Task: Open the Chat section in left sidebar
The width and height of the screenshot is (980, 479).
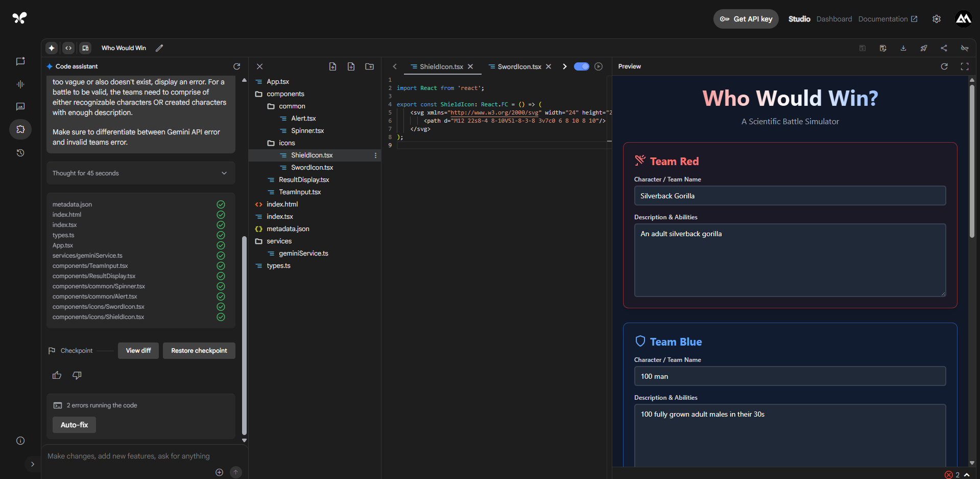Action: (20, 61)
